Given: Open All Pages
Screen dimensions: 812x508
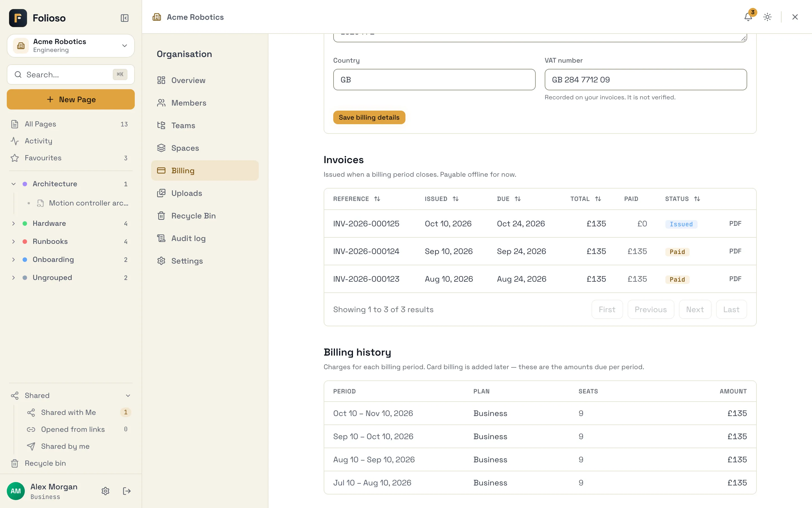Looking at the screenshot, I should point(71,124).
